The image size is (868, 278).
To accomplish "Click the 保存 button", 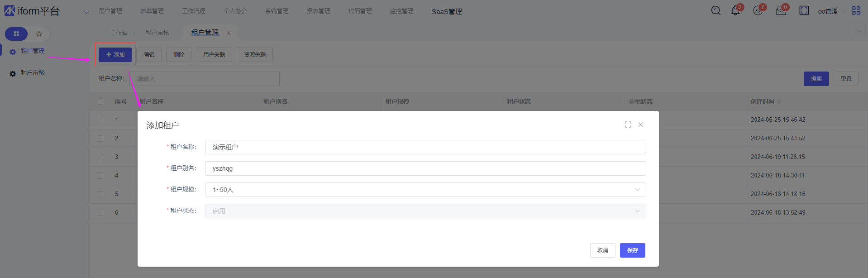I will click(632, 250).
